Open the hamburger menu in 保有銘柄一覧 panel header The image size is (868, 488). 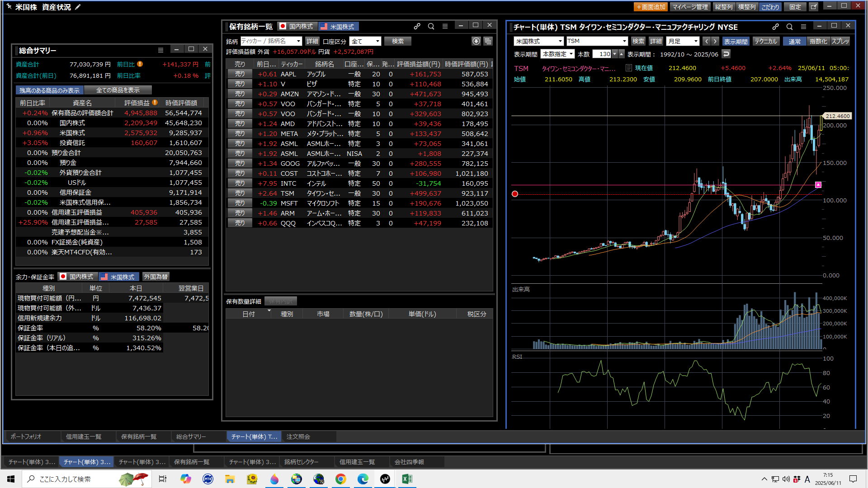pyautogui.click(x=445, y=26)
